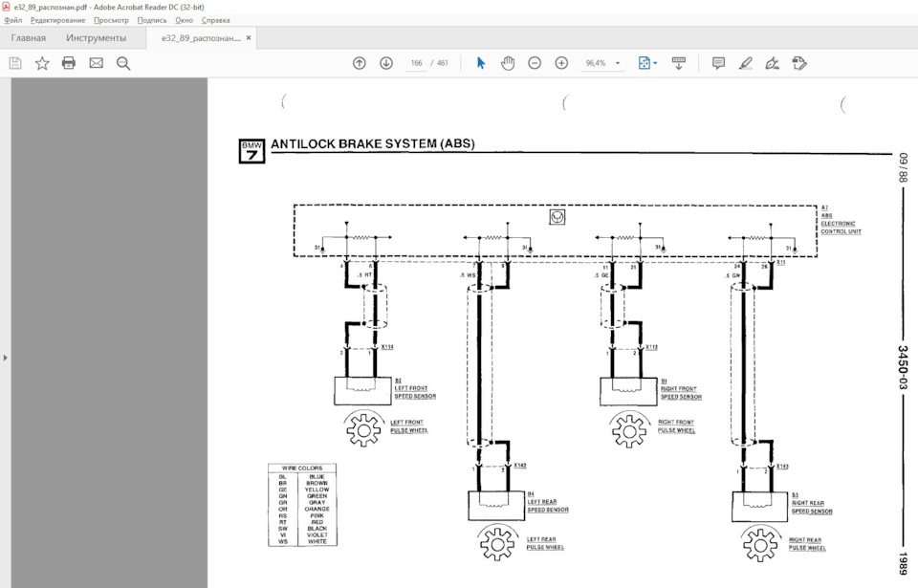
Task: Click the Save file icon
Action: click(15, 63)
